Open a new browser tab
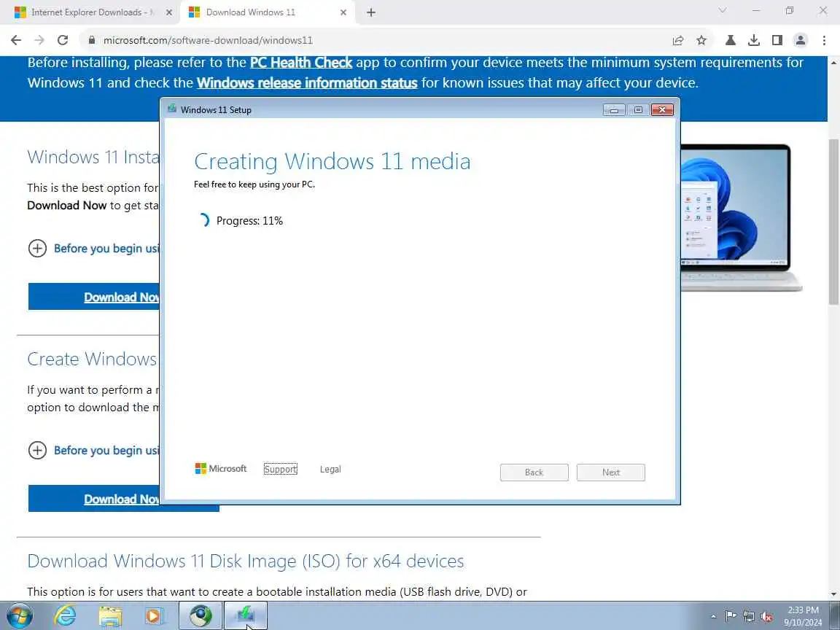Image resolution: width=840 pixels, height=630 pixels. tap(370, 12)
